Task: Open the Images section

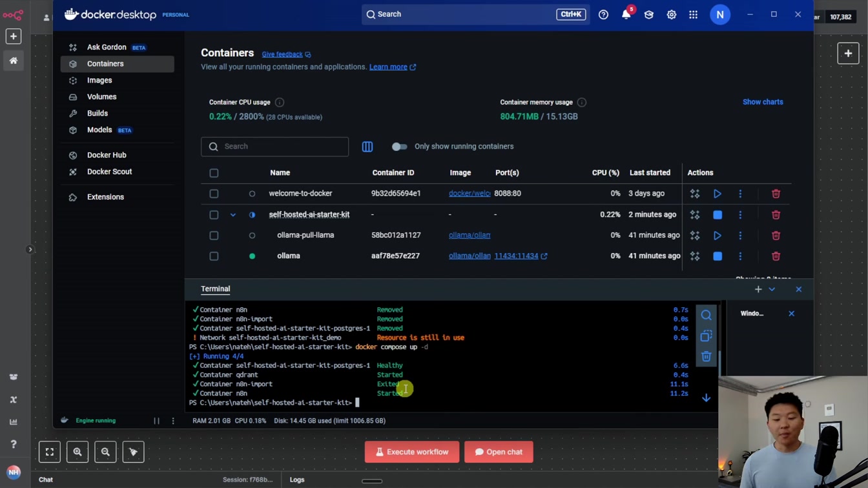Action: point(99,80)
